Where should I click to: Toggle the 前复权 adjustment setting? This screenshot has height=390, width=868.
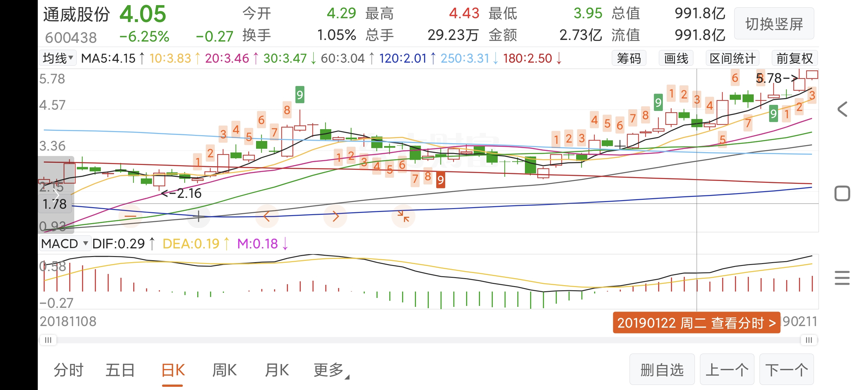[794, 58]
